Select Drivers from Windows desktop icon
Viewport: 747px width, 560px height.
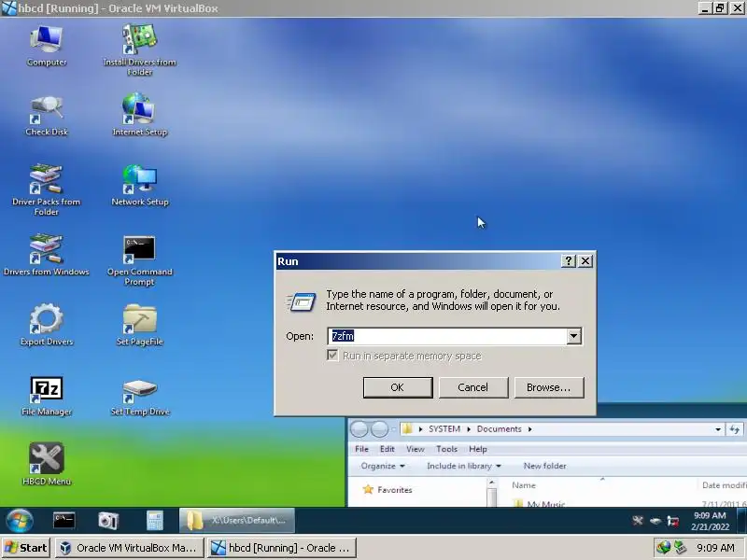point(46,255)
